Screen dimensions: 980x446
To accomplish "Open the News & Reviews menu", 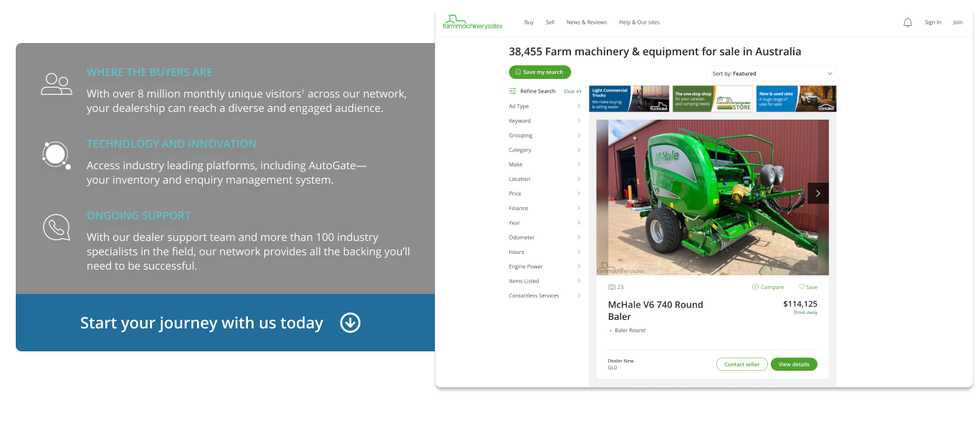I will coord(587,22).
